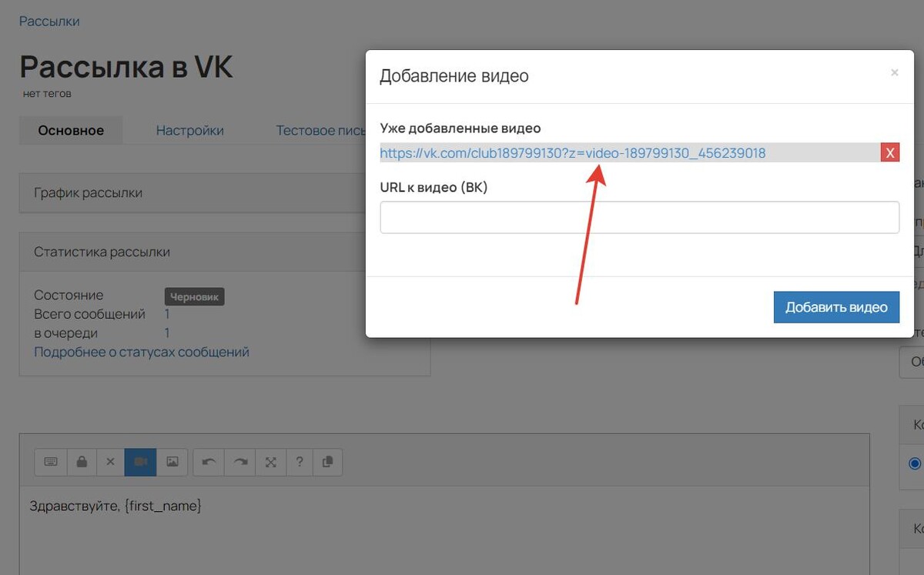
Task: Click the Добавить видео button
Action: (836, 307)
